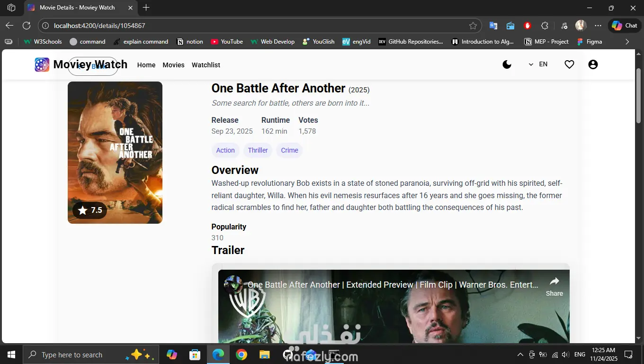644x364 pixels.
Task: Open the Warner Bros. channel avatar in trailer
Action: click(x=233, y=285)
